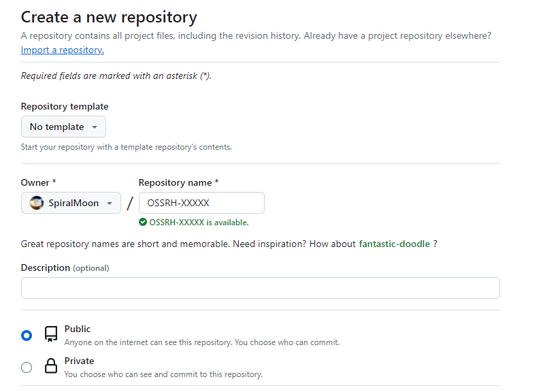Click the Public repository book icon
The height and width of the screenshot is (392, 543).
click(51, 334)
